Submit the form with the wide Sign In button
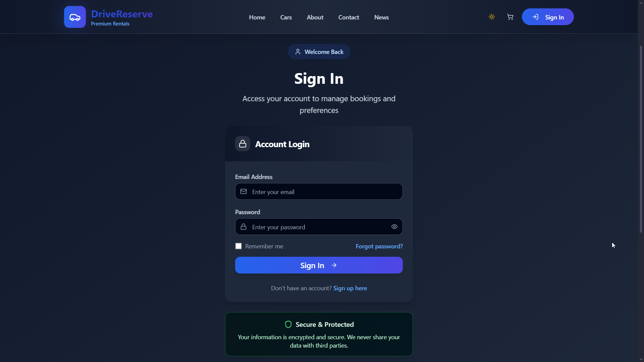 pyautogui.click(x=319, y=265)
